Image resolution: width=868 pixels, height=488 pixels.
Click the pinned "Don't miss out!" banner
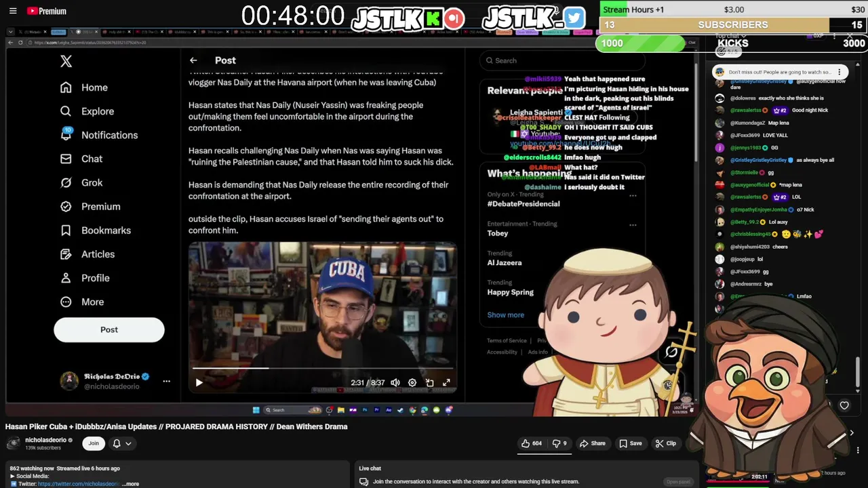779,72
